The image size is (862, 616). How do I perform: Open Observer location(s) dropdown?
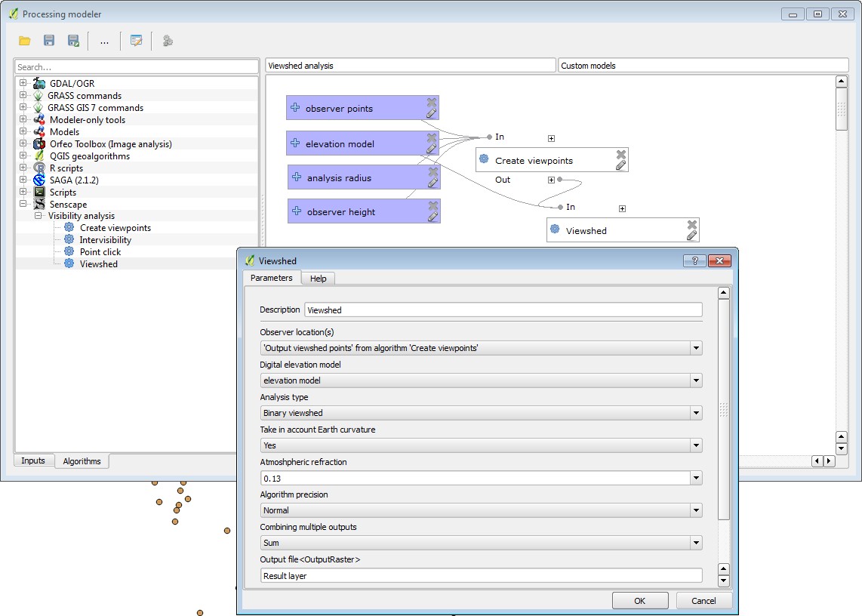697,348
